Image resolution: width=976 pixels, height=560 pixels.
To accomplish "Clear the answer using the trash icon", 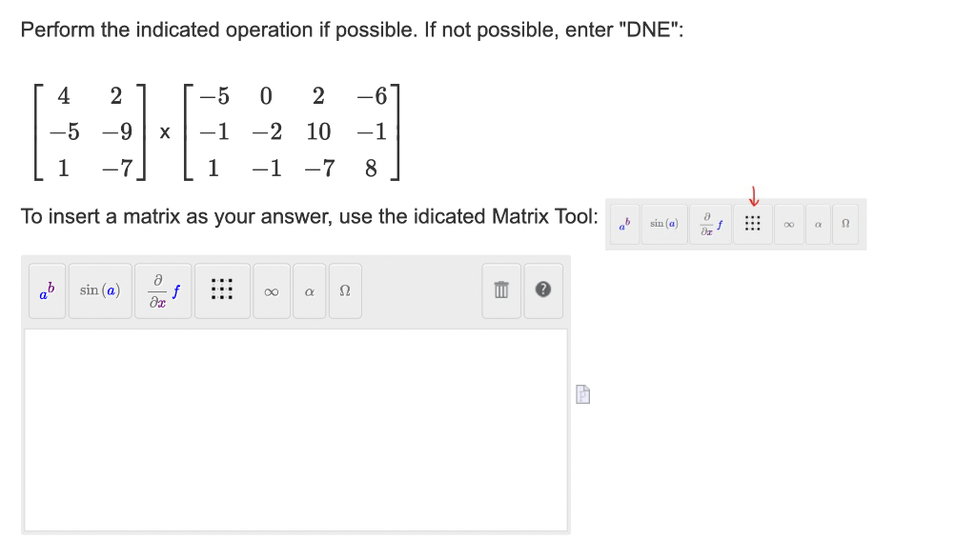I will 500,290.
